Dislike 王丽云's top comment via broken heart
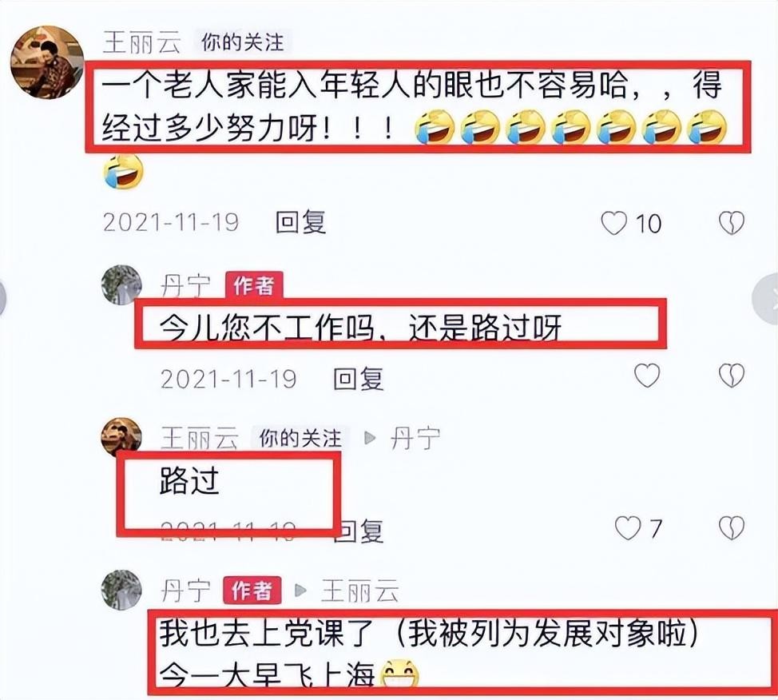778x700 pixels. 732,223
